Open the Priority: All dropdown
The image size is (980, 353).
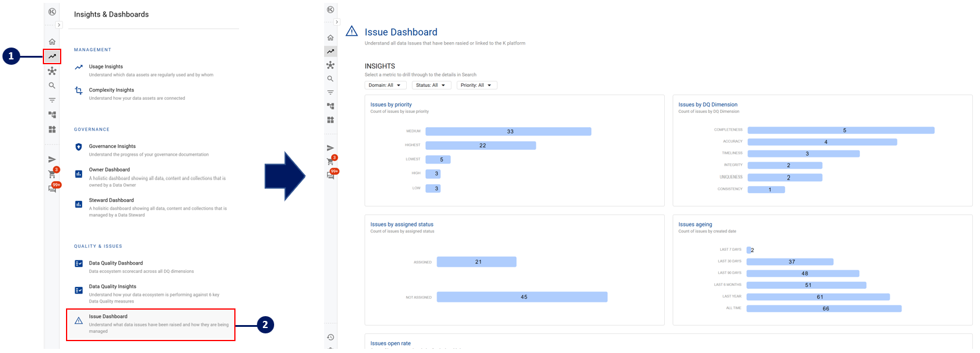click(x=476, y=86)
